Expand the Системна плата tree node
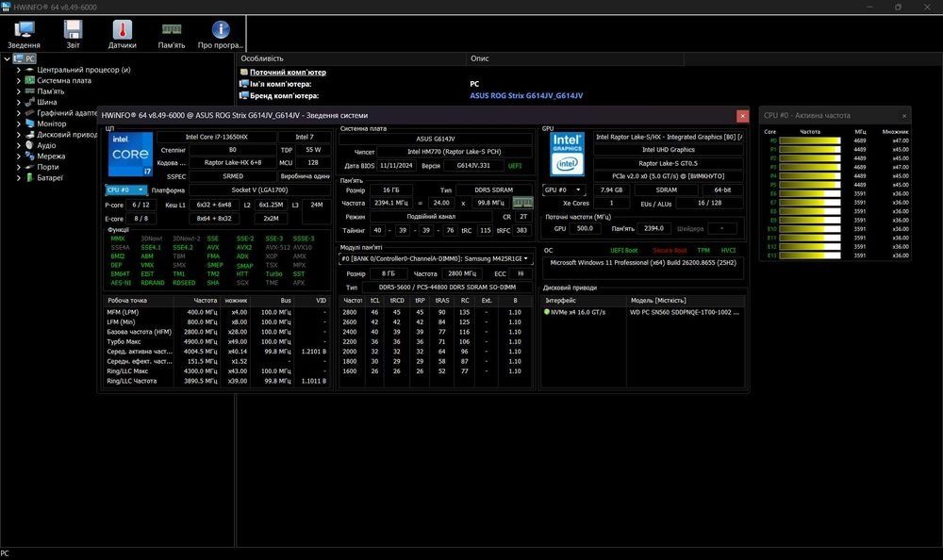 (19, 80)
